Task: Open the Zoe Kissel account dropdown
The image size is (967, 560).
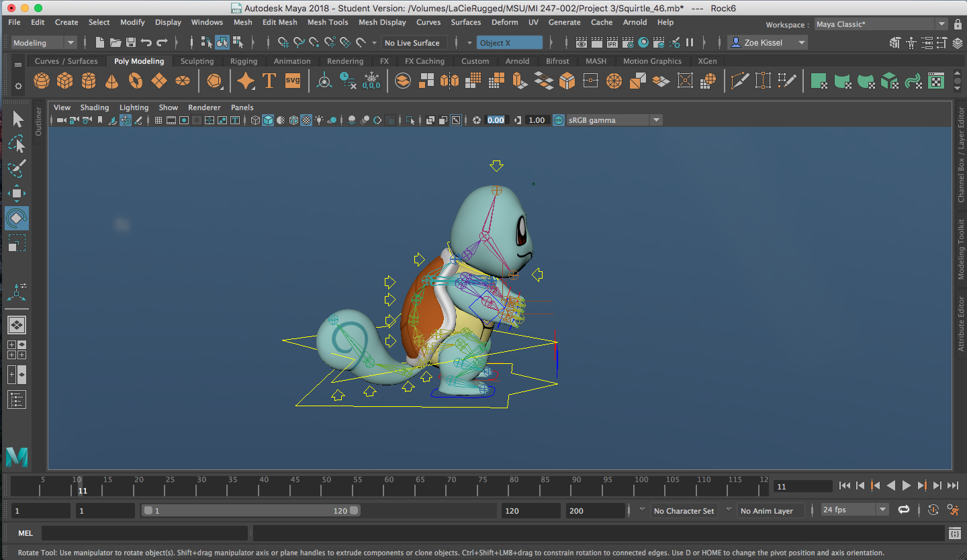Action: click(x=768, y=42)
